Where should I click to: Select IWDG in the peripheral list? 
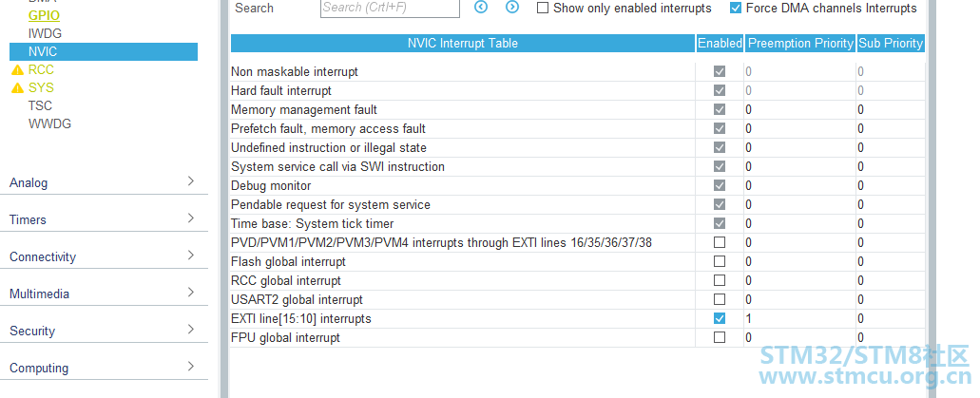[45, 34]
